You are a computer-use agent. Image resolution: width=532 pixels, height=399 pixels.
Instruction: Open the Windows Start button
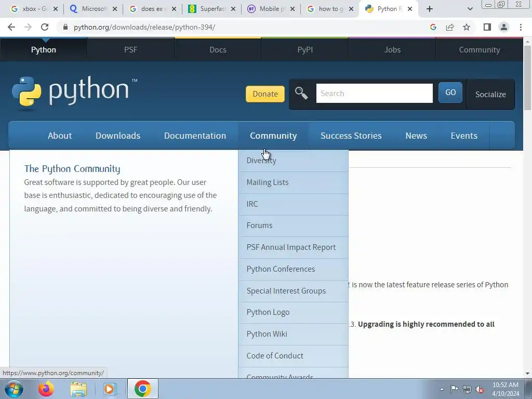point(14,389)
